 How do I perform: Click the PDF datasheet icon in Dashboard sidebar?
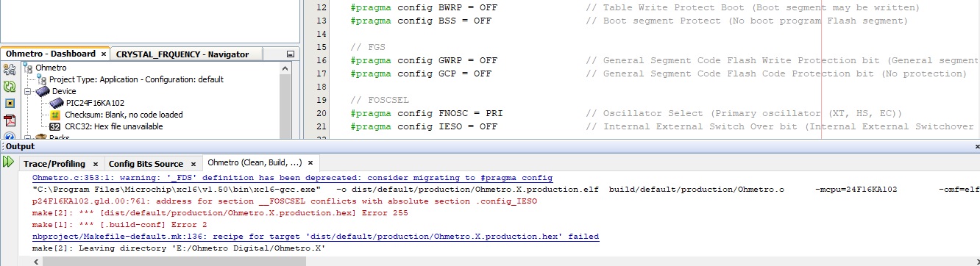[x=10, y=121]
